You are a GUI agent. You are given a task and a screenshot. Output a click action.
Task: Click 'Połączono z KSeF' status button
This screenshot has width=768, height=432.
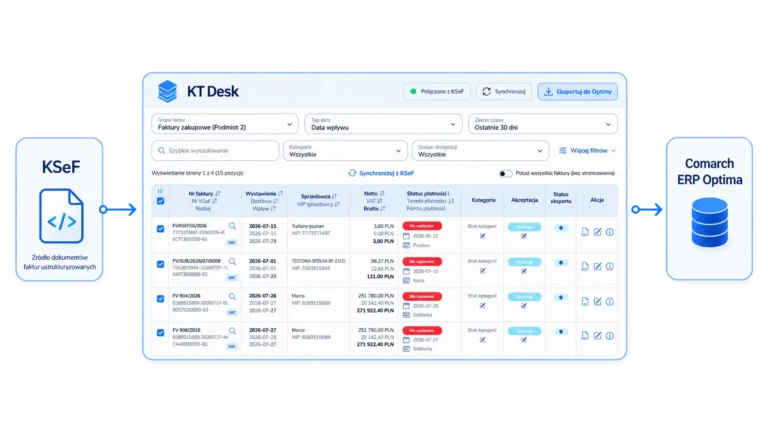436,92
